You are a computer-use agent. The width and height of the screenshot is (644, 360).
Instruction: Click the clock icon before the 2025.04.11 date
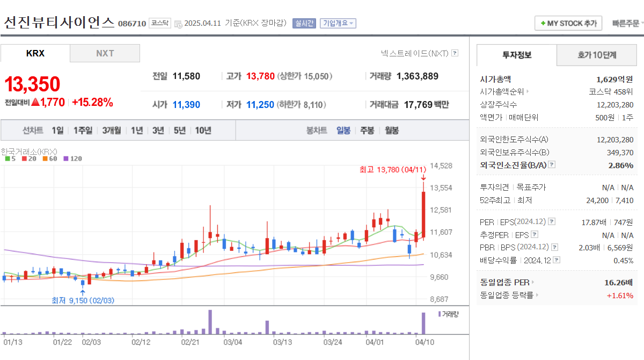pyautogui.click(x=178, y=24)
